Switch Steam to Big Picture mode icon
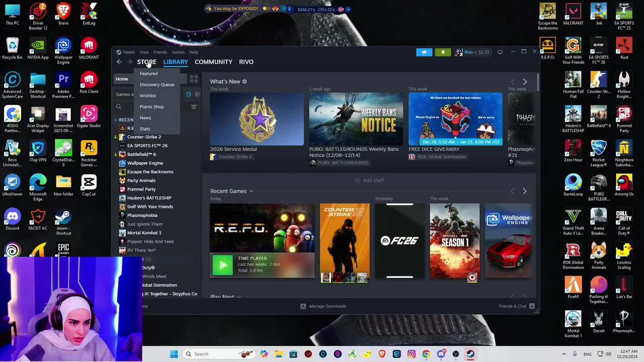 (x=500, y=52)
